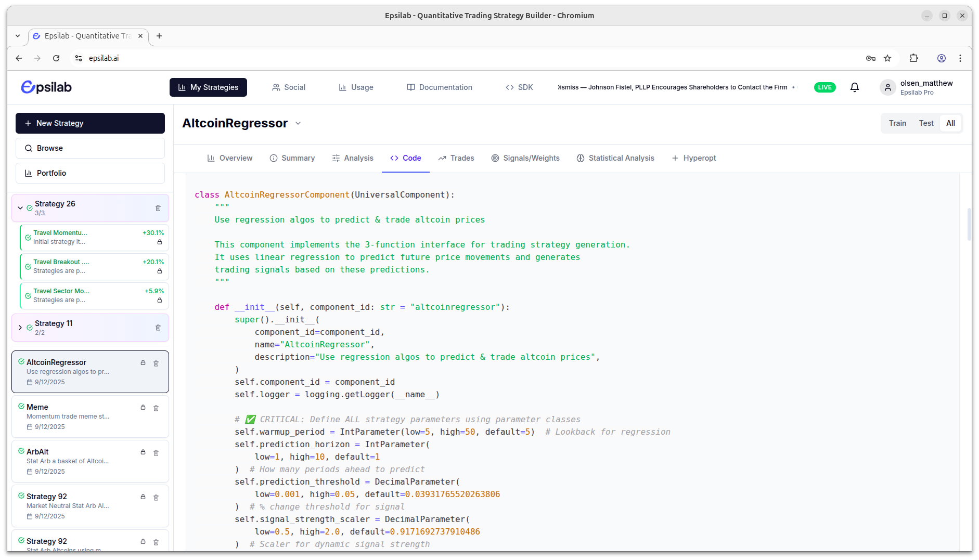Delete Strategy 26 using trash icon
Viewport: 979px width, 560px height.
click(158, 208)
